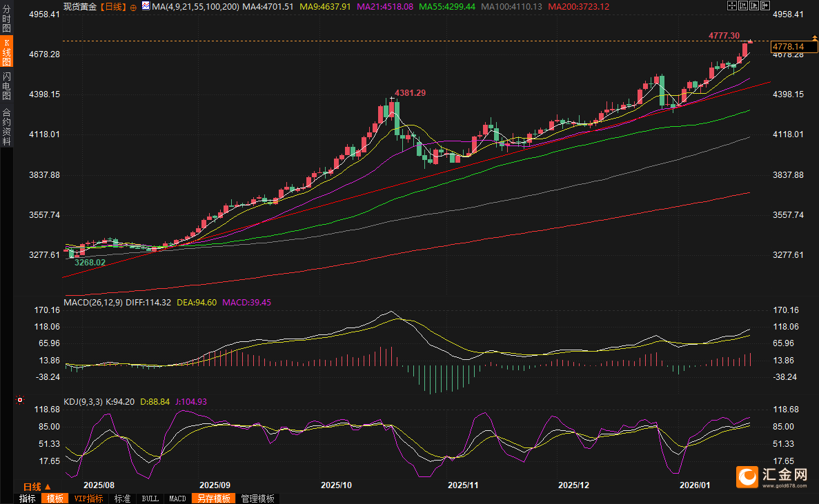Click the VIP指标 button
Screen dimensions: 819x504
click(x=88, y=498)
